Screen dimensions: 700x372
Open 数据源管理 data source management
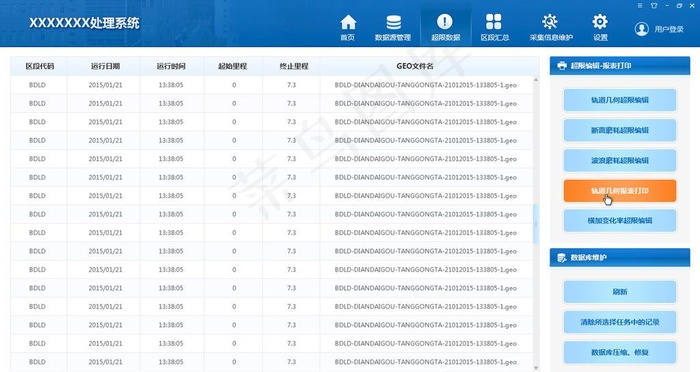[x=393, y=28]
